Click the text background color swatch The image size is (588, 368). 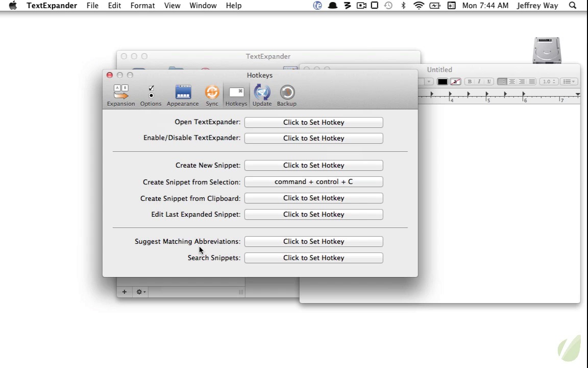coord(455,81)
